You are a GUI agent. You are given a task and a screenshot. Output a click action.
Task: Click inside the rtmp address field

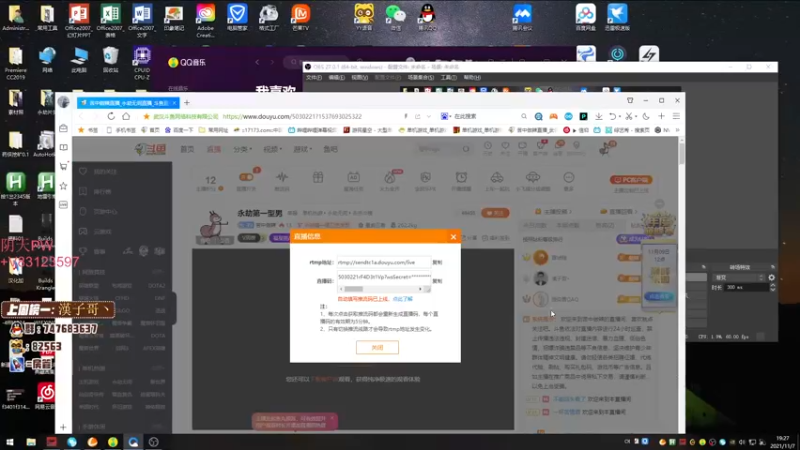point(383,262)
